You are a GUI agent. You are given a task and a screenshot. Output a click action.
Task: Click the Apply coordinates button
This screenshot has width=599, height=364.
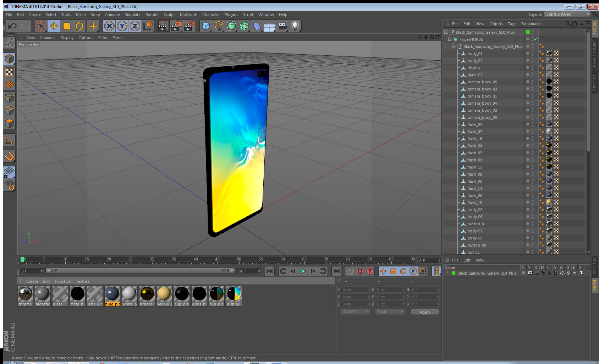coord(425,312)
